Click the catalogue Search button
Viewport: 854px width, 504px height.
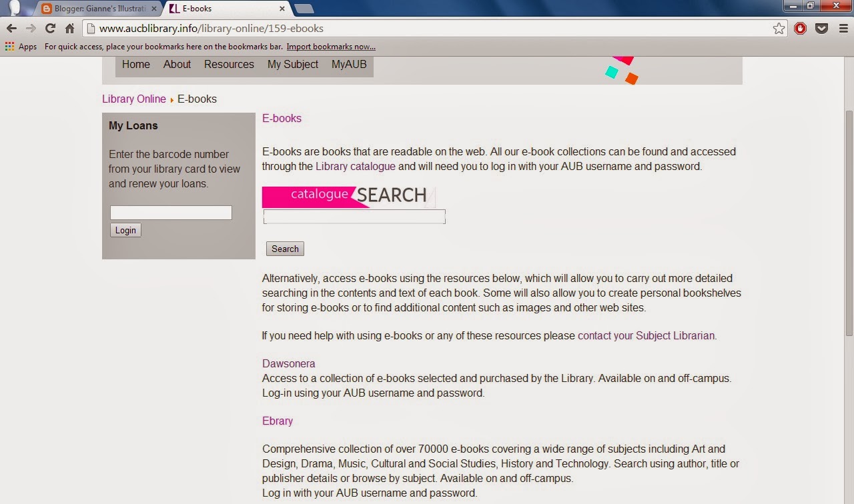(285, 249)
